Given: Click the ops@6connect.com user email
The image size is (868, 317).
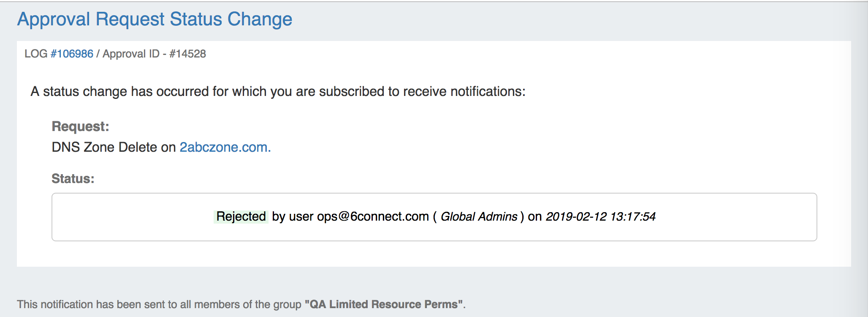Looking at the screenshot, I should pos(372,216).
